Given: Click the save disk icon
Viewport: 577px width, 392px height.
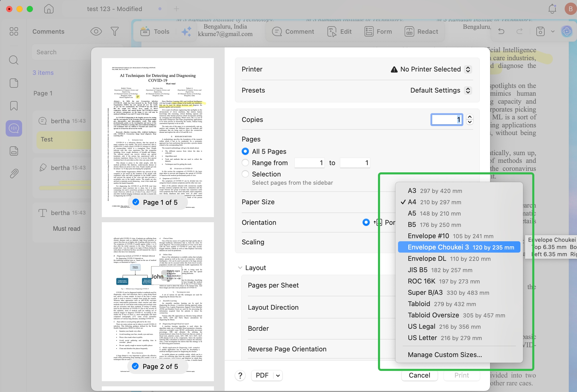Looking at the screenshot, I should 540,31.
